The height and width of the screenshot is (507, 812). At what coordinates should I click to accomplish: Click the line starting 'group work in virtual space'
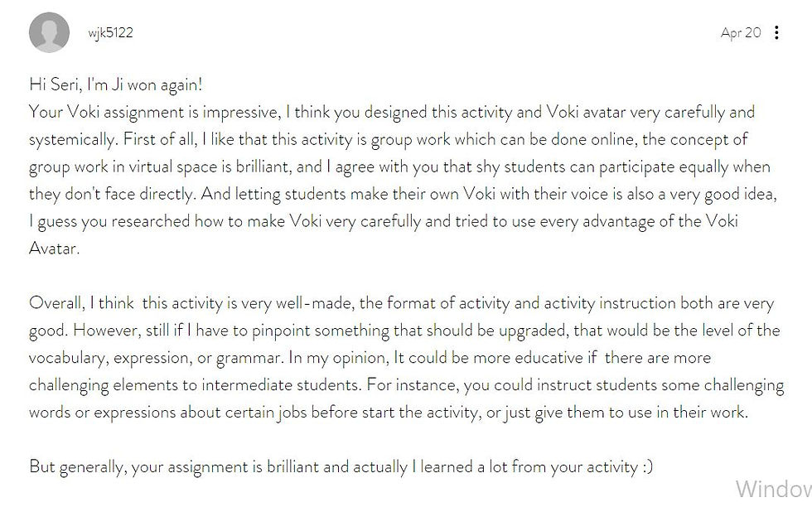399,167
